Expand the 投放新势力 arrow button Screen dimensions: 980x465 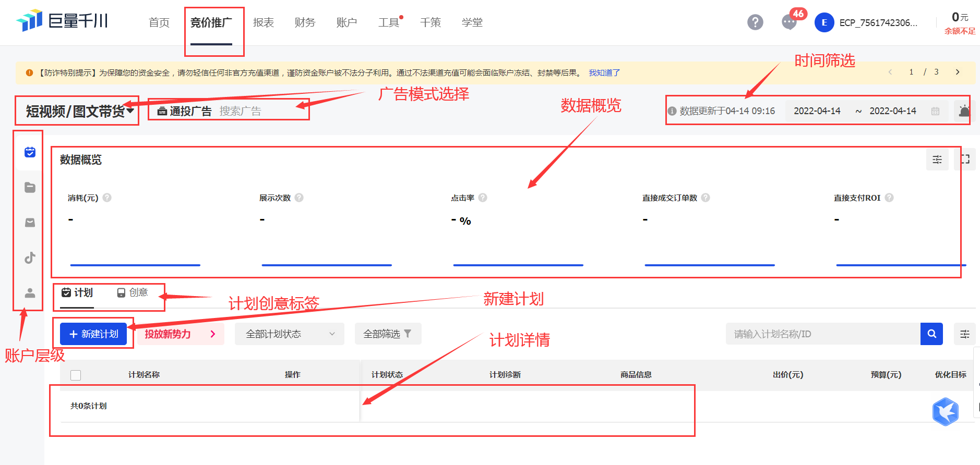click(212, 334)
